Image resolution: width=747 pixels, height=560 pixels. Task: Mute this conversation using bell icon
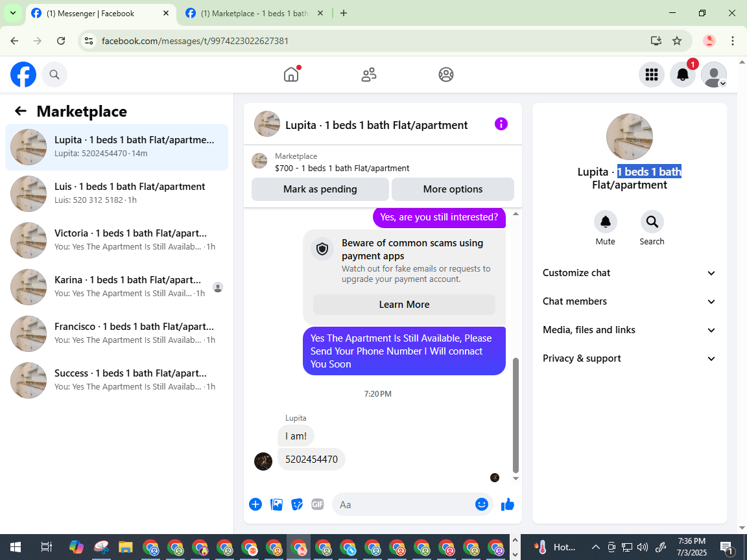click(606, 222)
